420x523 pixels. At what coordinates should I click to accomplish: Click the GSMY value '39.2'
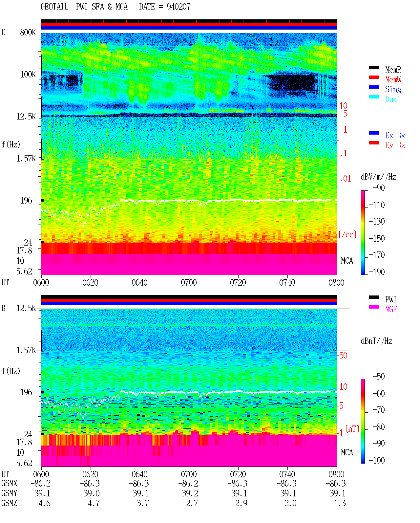tap(190, 493)
